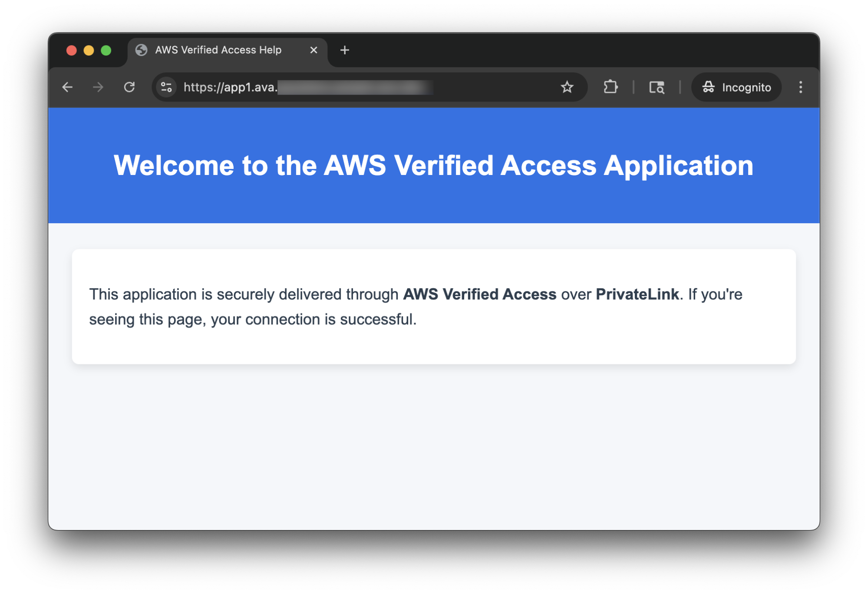Click the Incognito indicator button
The image size is (868, 594).
[x=736, y=87]
